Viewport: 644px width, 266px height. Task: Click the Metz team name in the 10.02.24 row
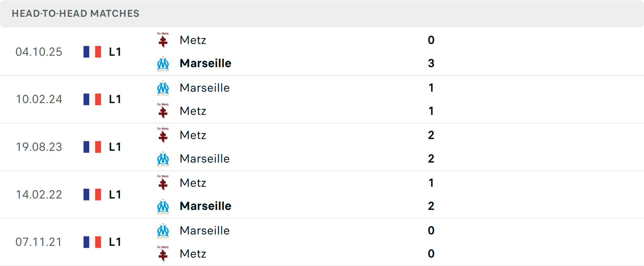(193, 111)
